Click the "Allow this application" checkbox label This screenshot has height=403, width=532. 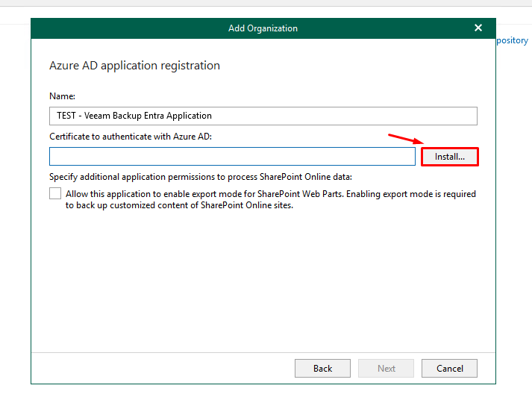[x=270, y=194]
